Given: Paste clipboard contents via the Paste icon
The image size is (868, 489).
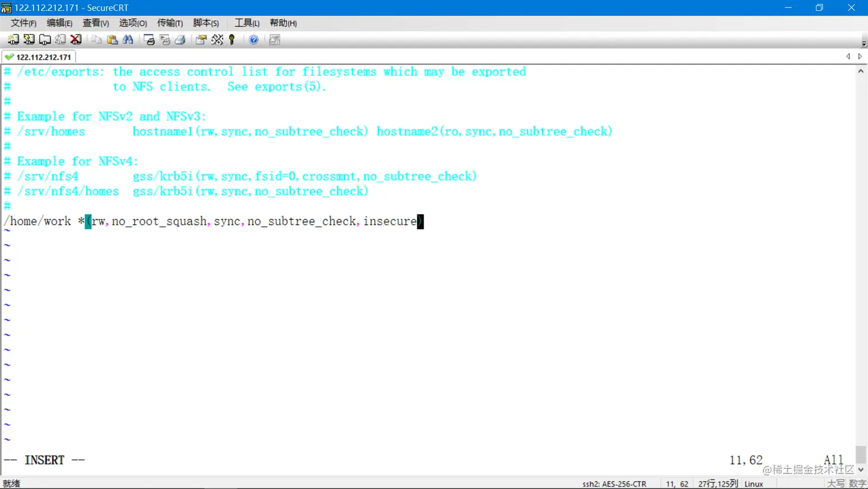Looking at the screenshot, I should pos(112,39).
